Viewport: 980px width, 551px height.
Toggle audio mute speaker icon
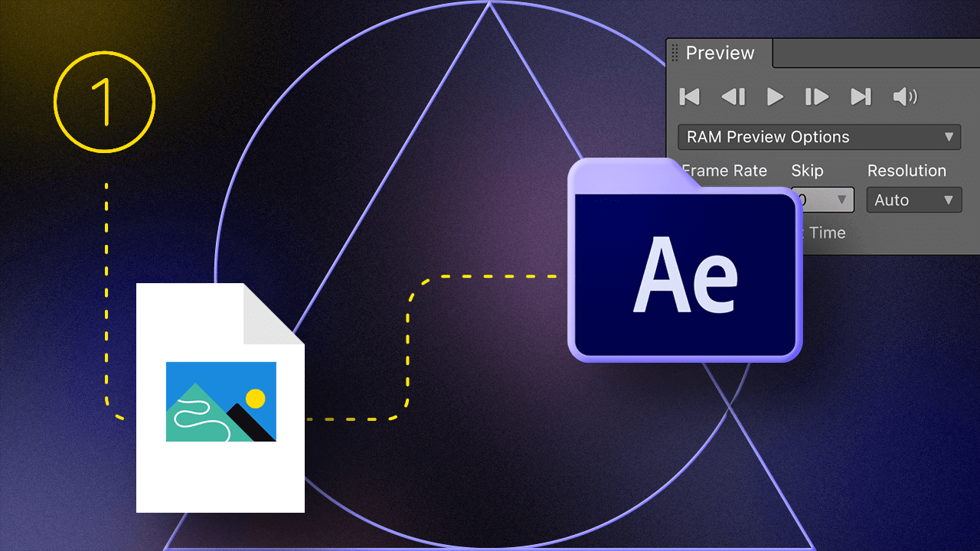905,96
